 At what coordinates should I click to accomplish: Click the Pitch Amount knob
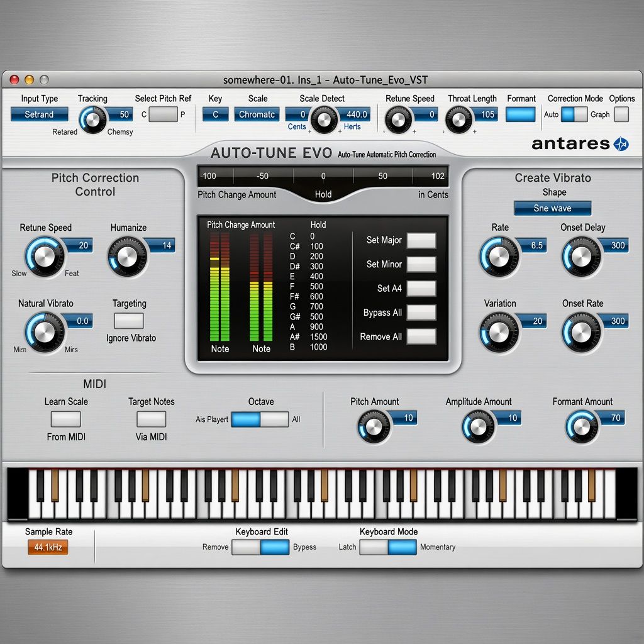374,427
